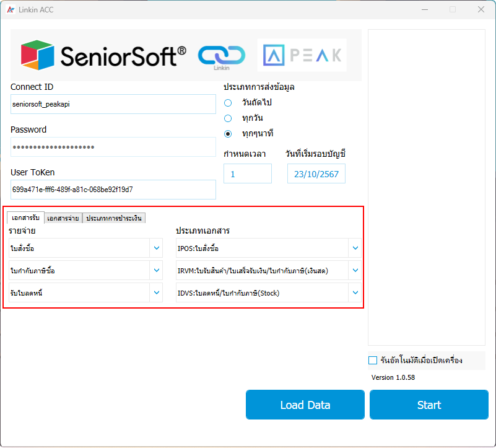Click the ประเภทเอกสาร heading

point(202,231)
